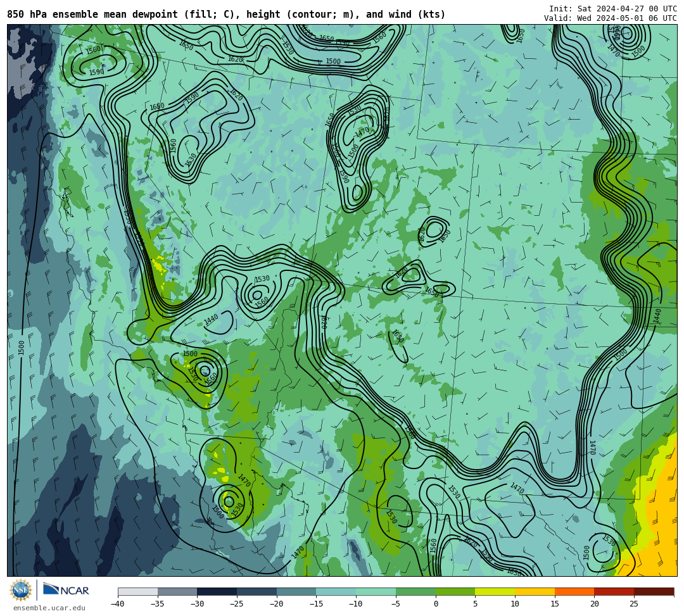Pick the dark navy swatch between -30 and -25
Screen dimensions: 684x616
click(x=217, y=591)
